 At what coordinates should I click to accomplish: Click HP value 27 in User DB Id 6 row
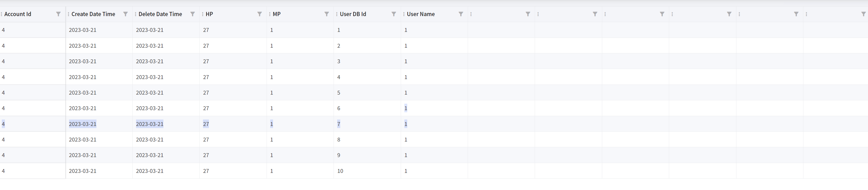point(206,108)
